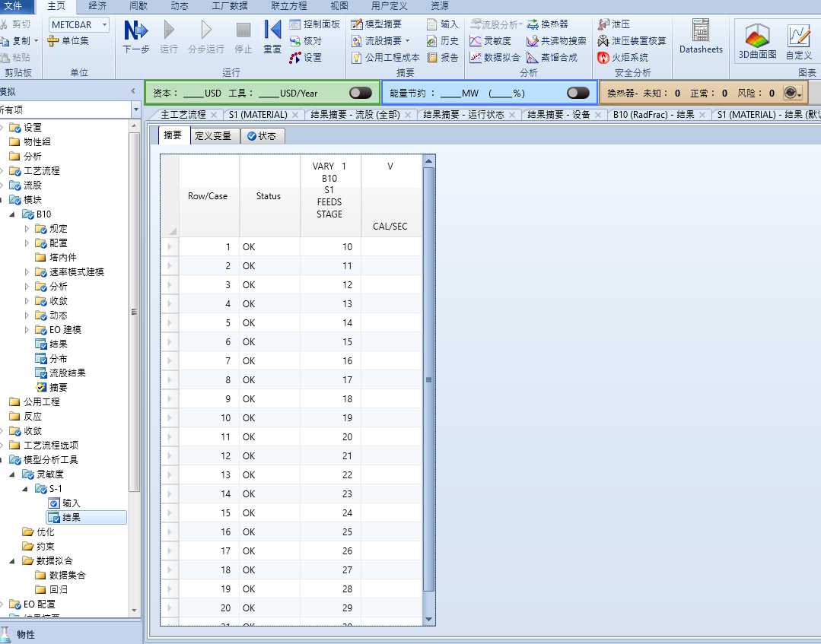Open 蒸馏合成 distillation synthesis
Image resolution: width=821 pixels, height=644 pixels.
pos(552,58)
